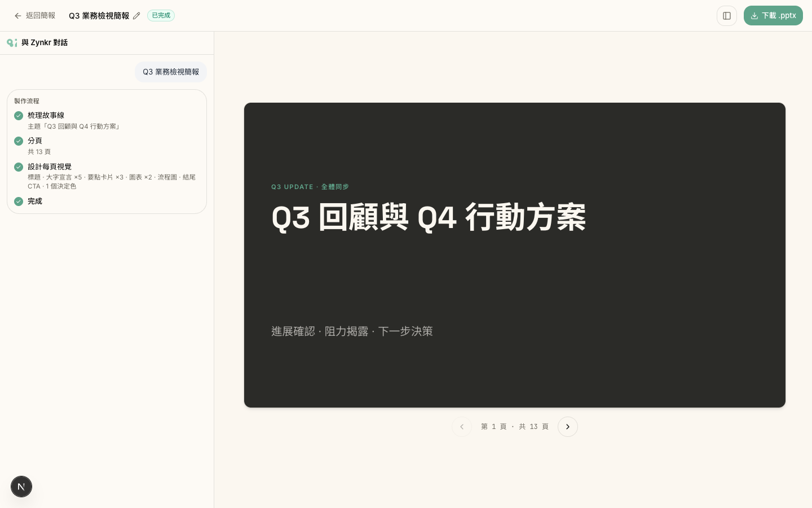Click the Q3 UPDATE · 全體同步 slide eyebrow
The width and height of the screenshot is (812, 508).
pyautogui.click(x=310, y=187)
